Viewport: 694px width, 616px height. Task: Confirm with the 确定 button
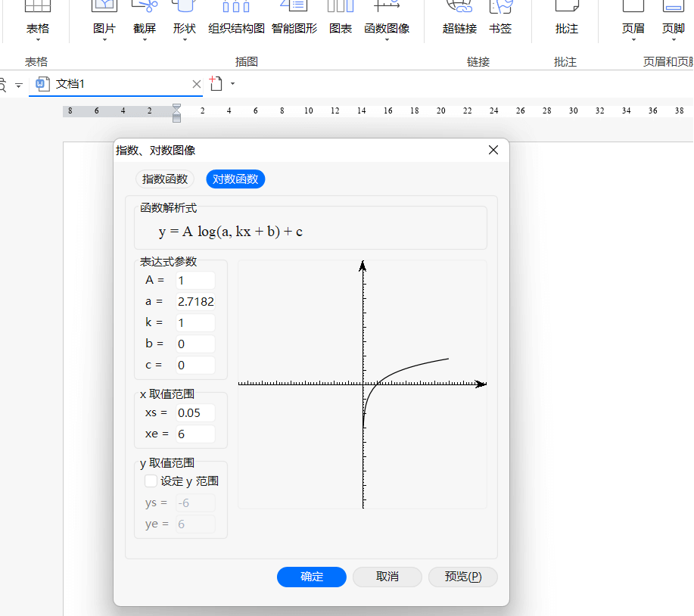[x=312, y=577]
